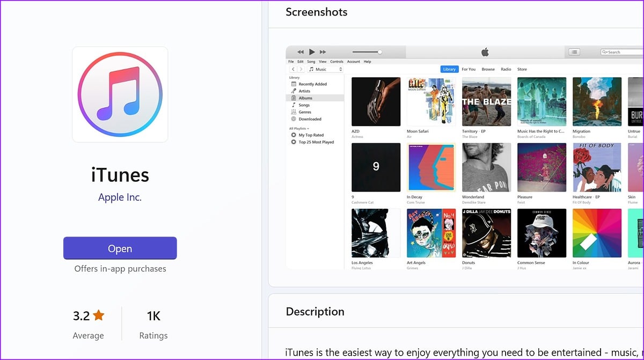Click the Open button for iTunes
The image size is (644, 360).
120,248
